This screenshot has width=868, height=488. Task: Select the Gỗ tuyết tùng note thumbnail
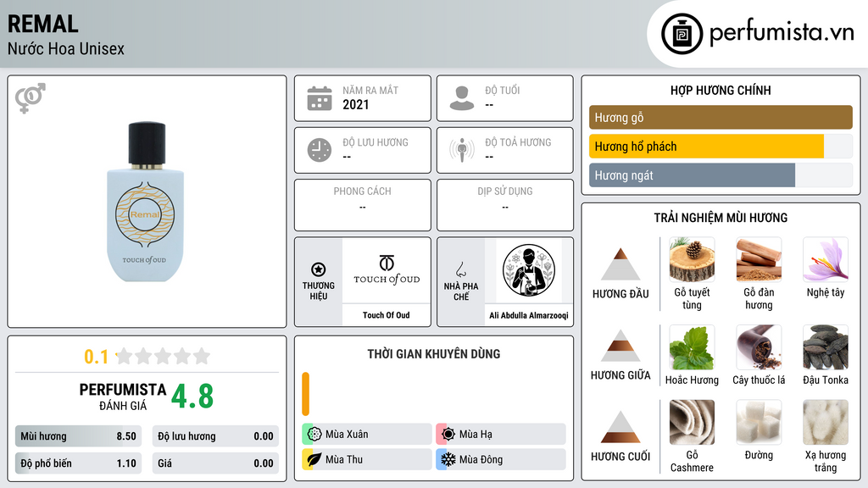pyautogui.click(x=692, y=259)
